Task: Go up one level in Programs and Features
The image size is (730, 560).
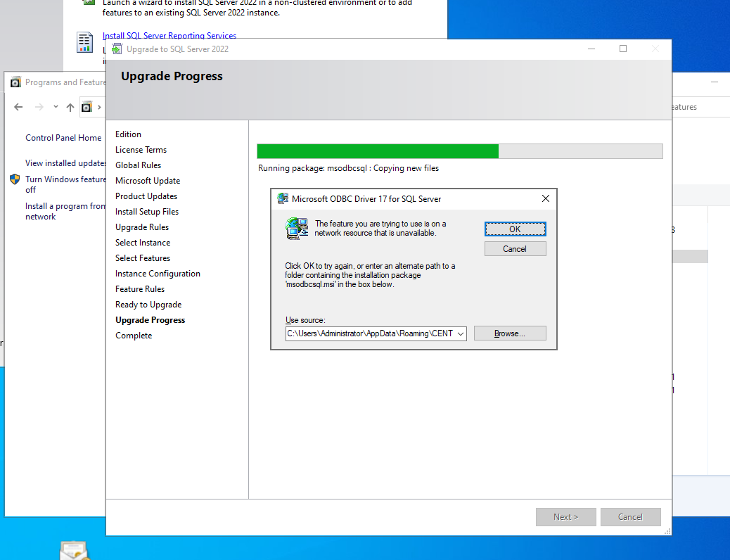Action: [70, 107]
